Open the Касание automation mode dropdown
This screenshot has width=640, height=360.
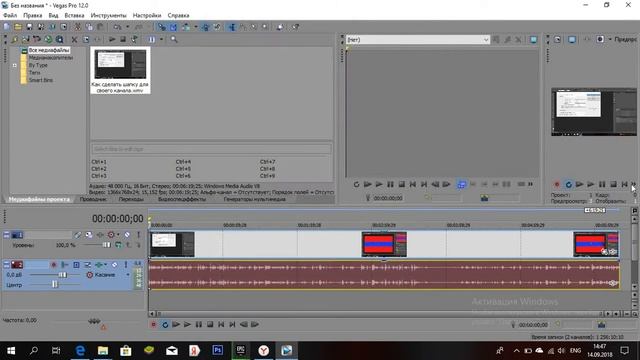click(x=109, y=275)
